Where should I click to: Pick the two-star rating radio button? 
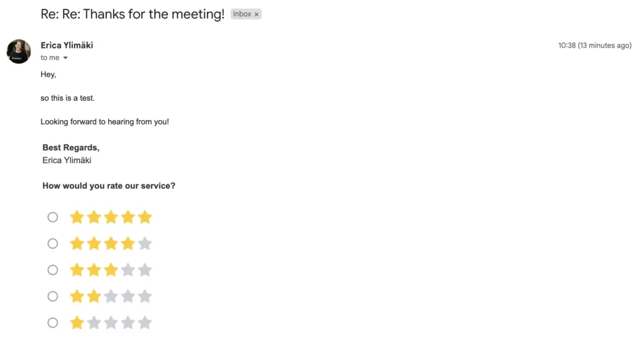click(53, 296)
